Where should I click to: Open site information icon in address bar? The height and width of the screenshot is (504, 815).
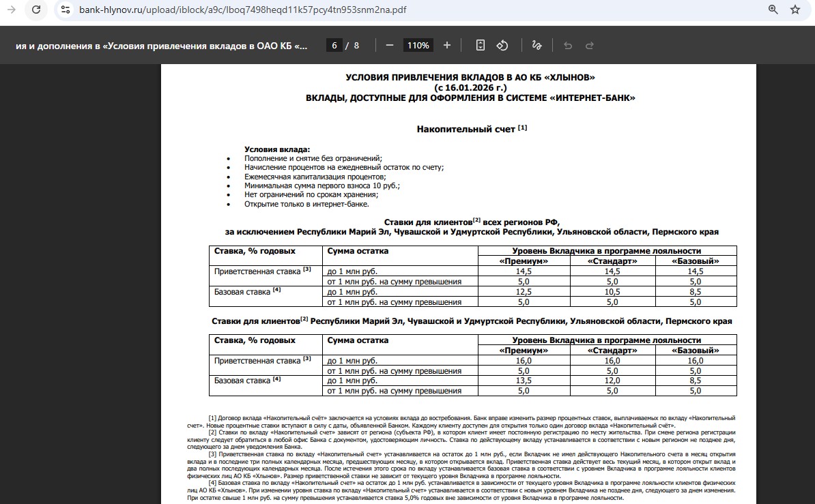65,10
